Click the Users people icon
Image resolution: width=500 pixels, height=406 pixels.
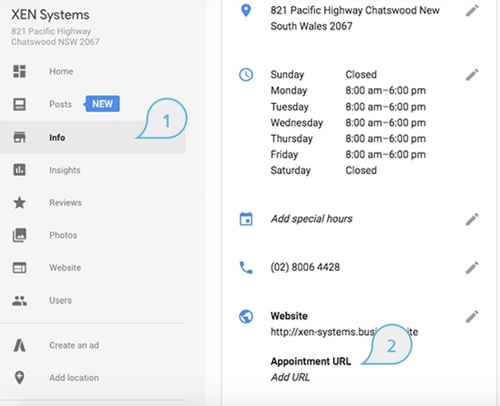19,300
